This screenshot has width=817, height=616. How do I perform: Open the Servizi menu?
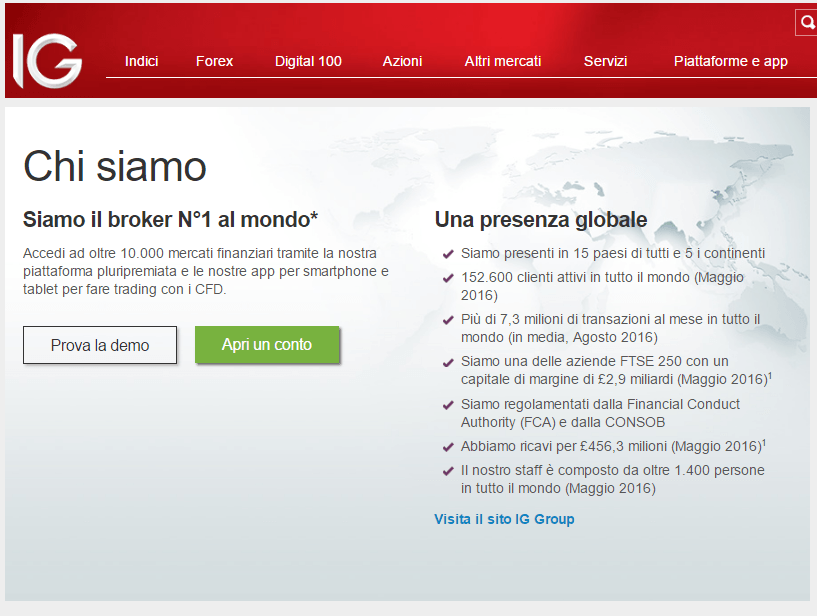605,61
